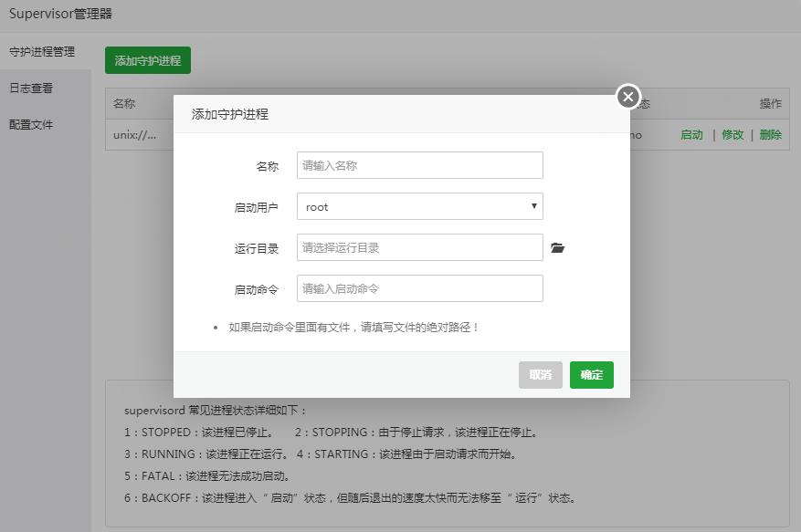The height and width of the screenshot is (532, 801).
Task: Confirm with the 确定 button
Action: [x=592, y=375]
